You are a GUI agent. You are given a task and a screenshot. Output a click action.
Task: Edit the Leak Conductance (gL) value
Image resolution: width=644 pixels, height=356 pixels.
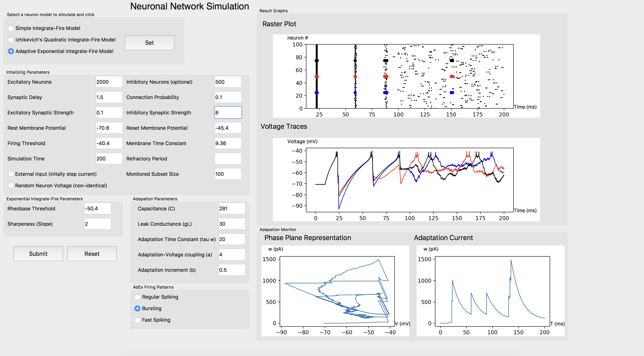(x=232, y=224)
